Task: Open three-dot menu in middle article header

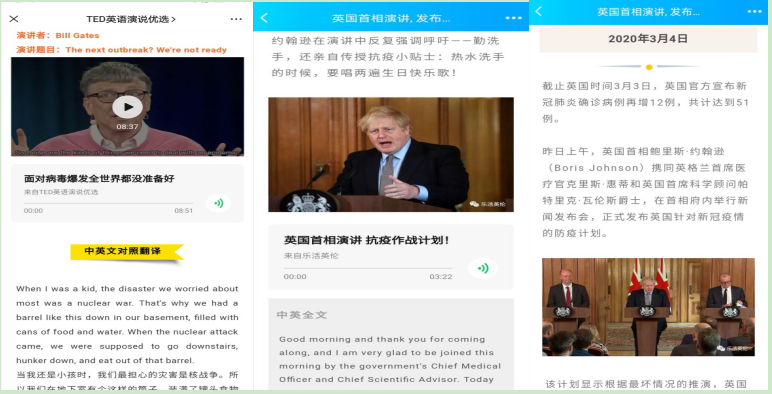Action: (x=514, y=18)
